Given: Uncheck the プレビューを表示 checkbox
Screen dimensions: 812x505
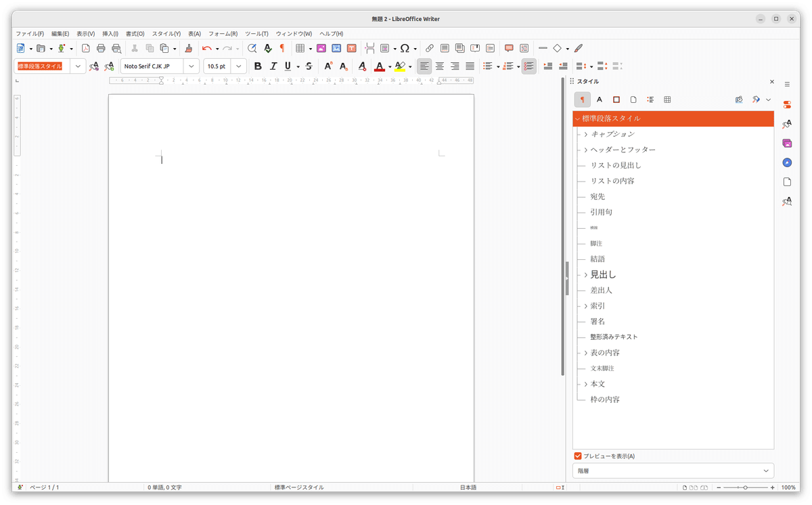Looking at the screenshot, I should point(578,456).
